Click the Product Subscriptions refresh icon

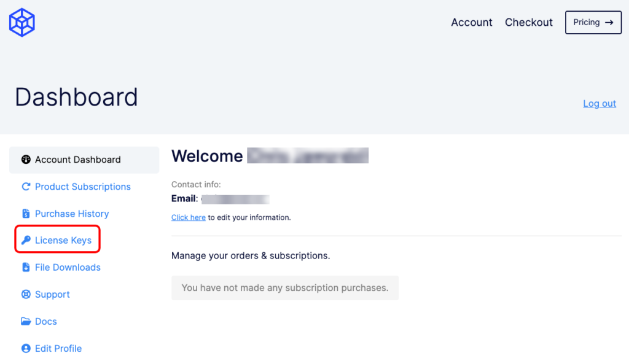(26, 187)
